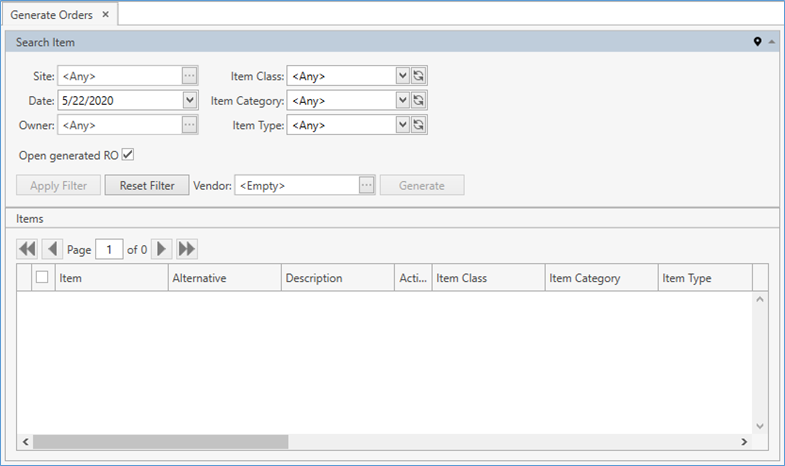Expand the Item Type dropdown
Image resolution: width=785 pixels, height=466 pixels.
(402, 125)
